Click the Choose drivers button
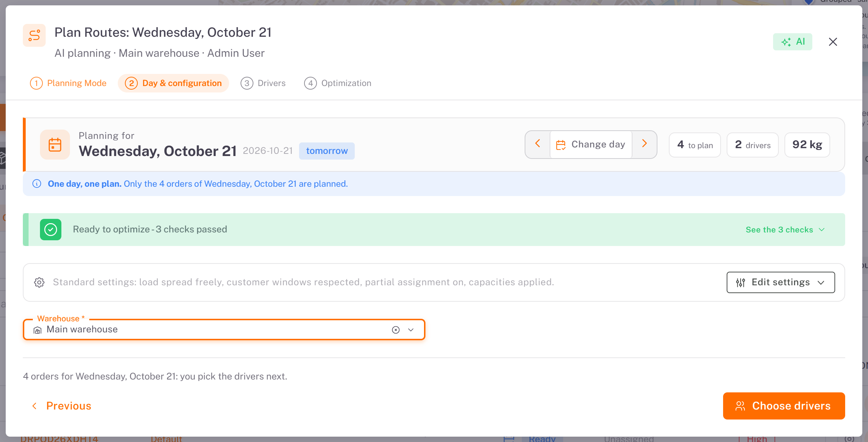Screen dimensions: 868x442 point(784,406)
